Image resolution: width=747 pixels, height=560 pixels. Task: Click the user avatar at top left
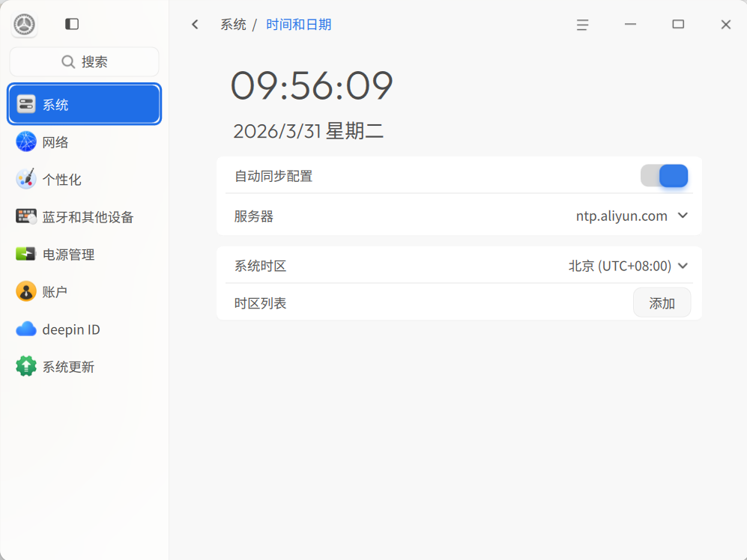pyautogui.click(x=23, y=23)
